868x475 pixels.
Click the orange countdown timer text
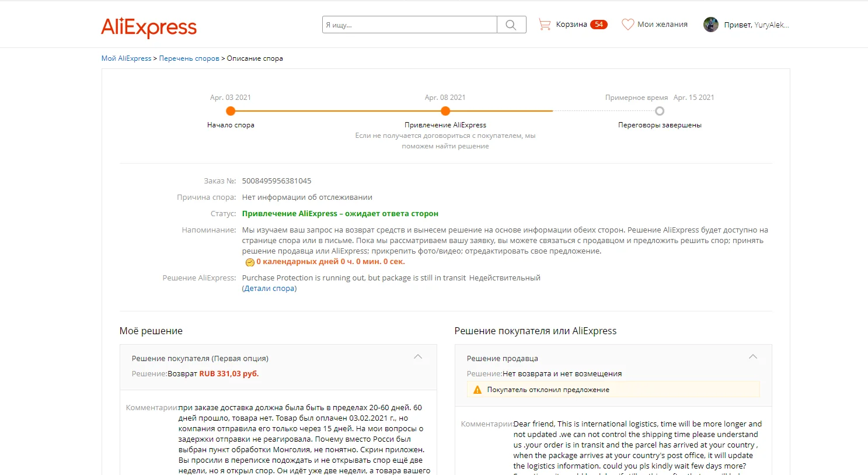(x=330, y=262)
